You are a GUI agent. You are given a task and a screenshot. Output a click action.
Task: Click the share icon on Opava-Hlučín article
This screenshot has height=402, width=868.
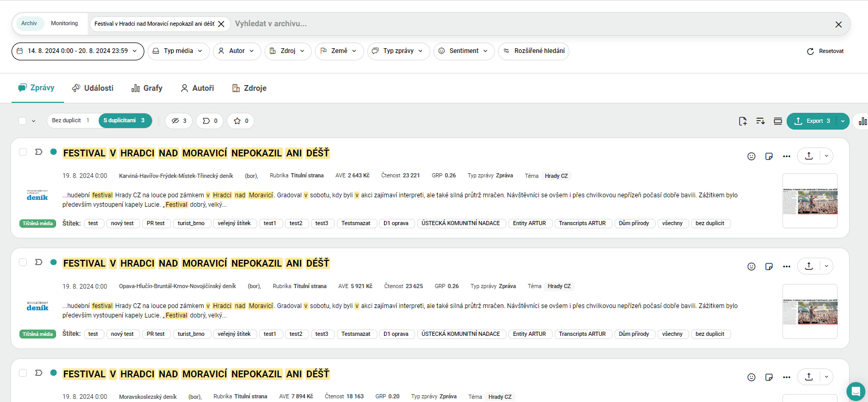click(809, 266)
